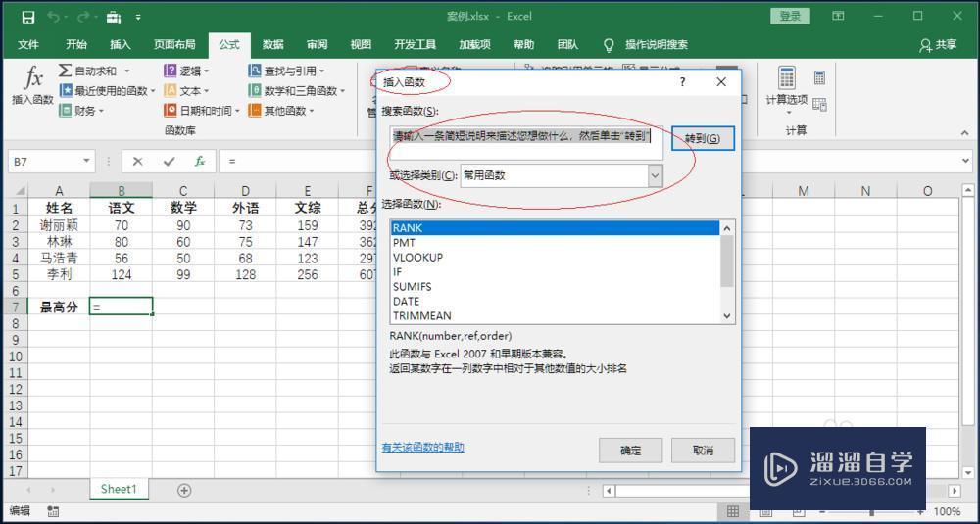Image resolution: width=980 pixels, height=524 pixels.
Task: Open ribbon display options icon
Action: click(838, 17)
